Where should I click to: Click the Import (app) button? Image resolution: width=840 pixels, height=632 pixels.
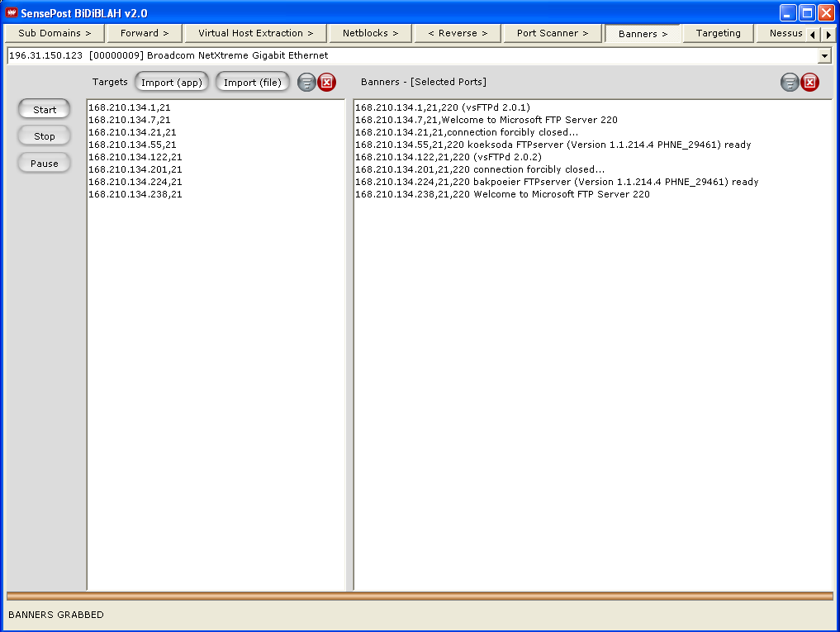coord(172,83)
